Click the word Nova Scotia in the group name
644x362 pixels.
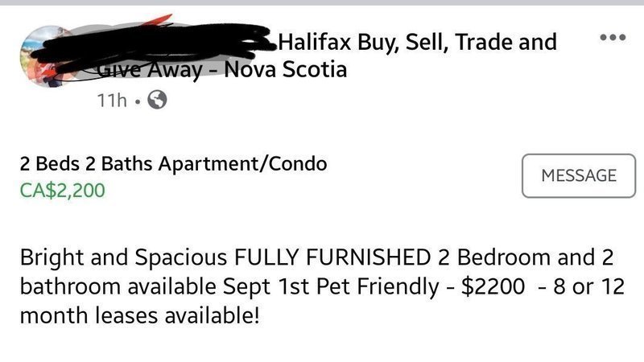(286, 69)
